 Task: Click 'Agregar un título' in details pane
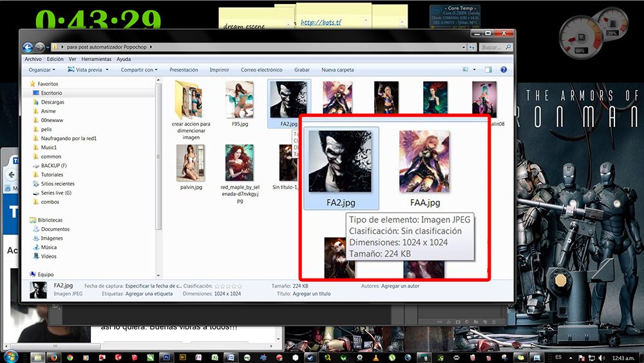[312, 293]
